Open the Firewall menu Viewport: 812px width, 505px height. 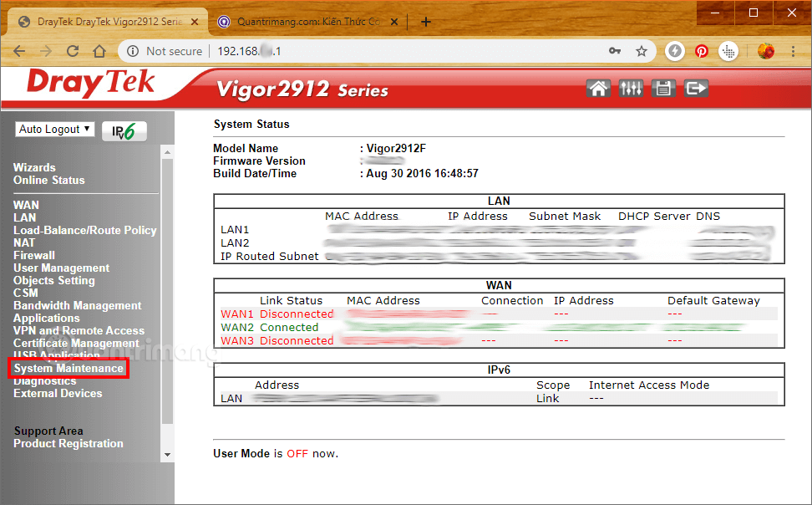[x=34, y=255]
